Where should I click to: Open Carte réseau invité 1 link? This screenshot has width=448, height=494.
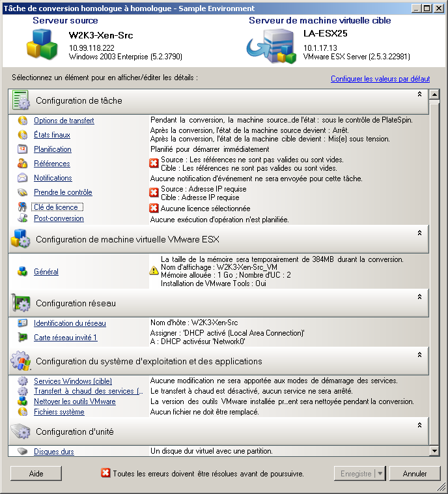pyautogui.click(x=66, y=338)
